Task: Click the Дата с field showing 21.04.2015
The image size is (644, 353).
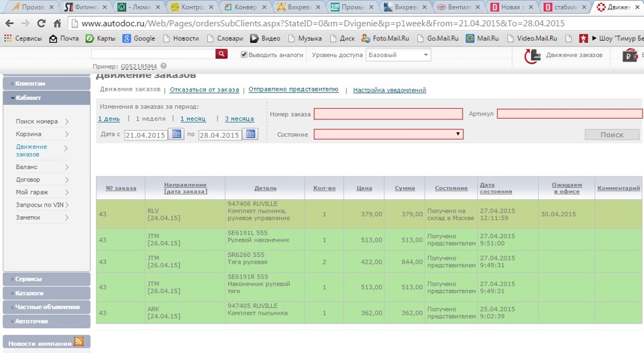Action: coord(146,135)
